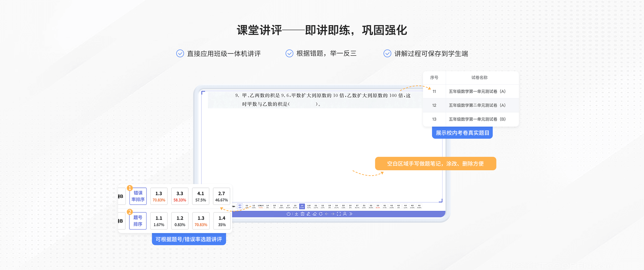Viewport: 644px width, 270px height.
Task: Click the checkmark beside 讲解过程可保存到学生端
Action: [x=387, y=54]
